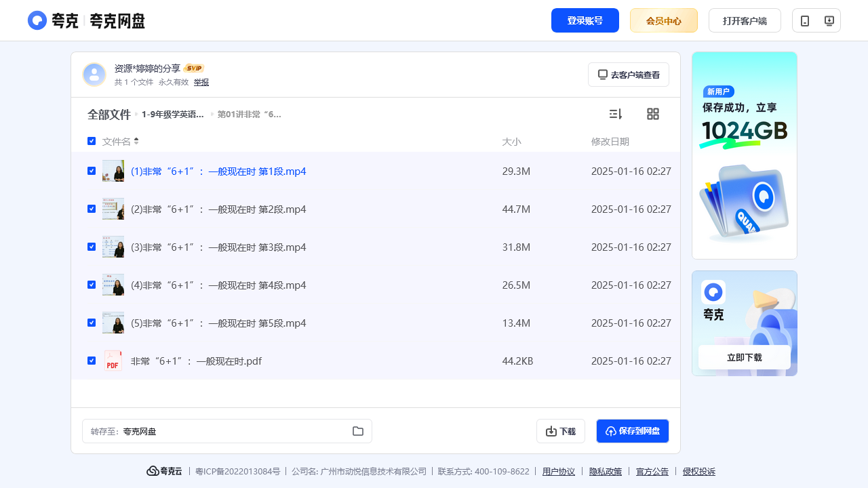
Task: Open folder picker icon in save path
Action: click(x=358, y=431)
